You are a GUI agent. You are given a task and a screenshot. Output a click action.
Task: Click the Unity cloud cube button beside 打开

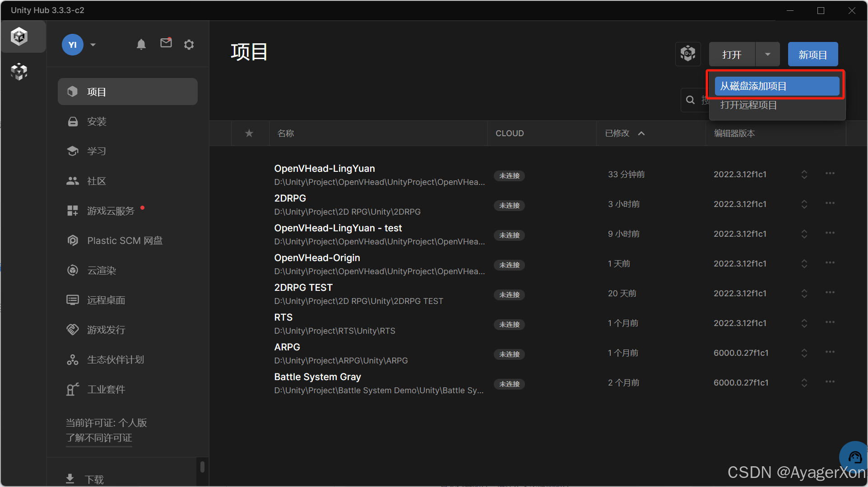pyautogui.click(x=688, y=54)
